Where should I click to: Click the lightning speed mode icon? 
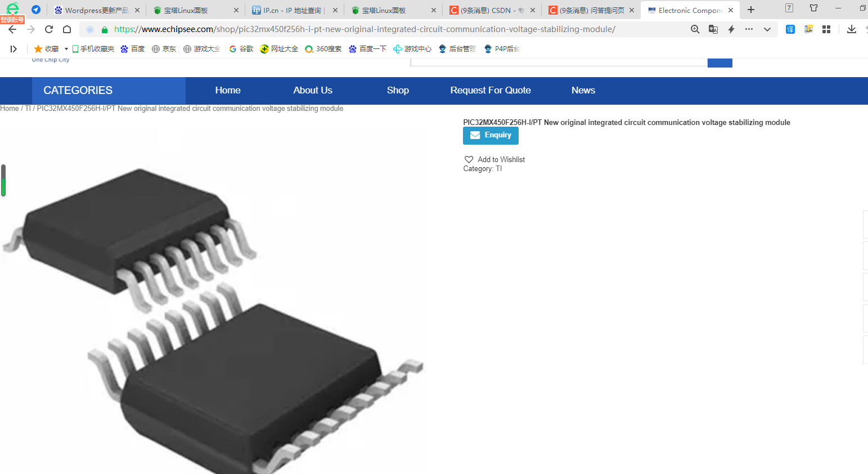731,29
